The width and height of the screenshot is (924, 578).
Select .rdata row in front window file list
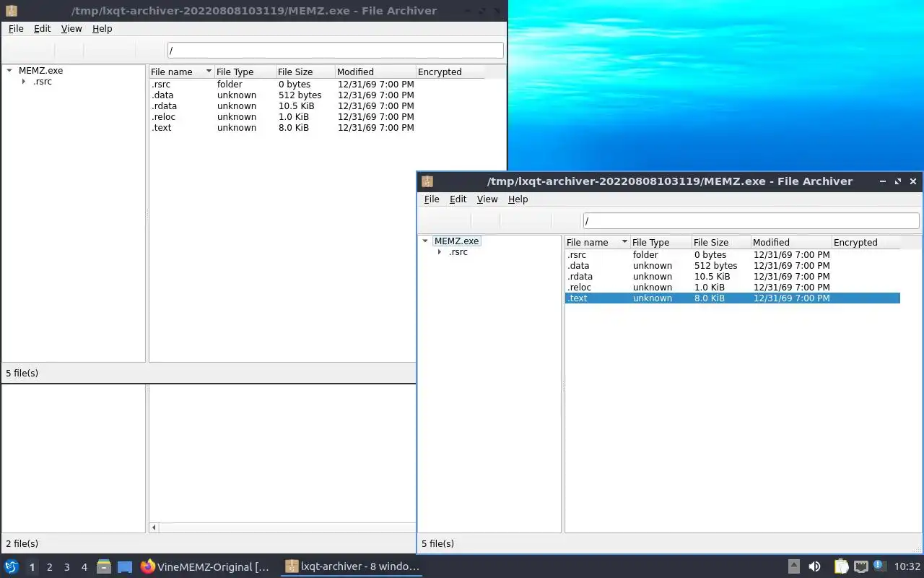coord(732,277)
